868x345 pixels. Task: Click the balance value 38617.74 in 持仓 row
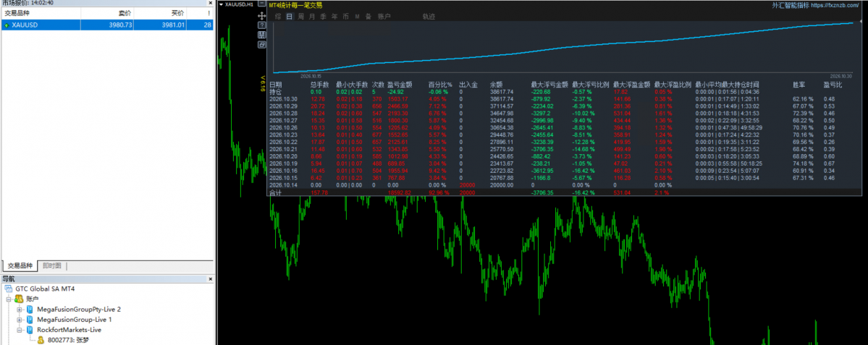tap(502, 92)
